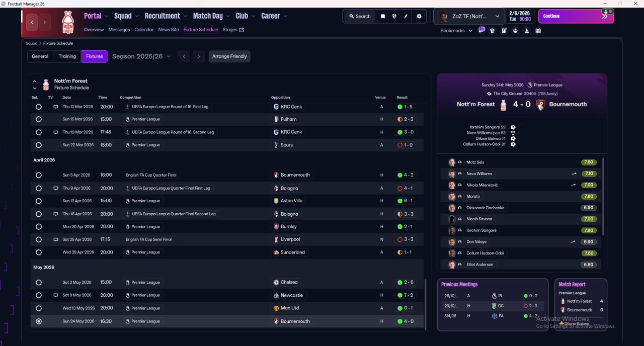644x346 pixels.
Task: Go to previous season with left arrow
Action: pyautogui.click(x=184, y=56)
